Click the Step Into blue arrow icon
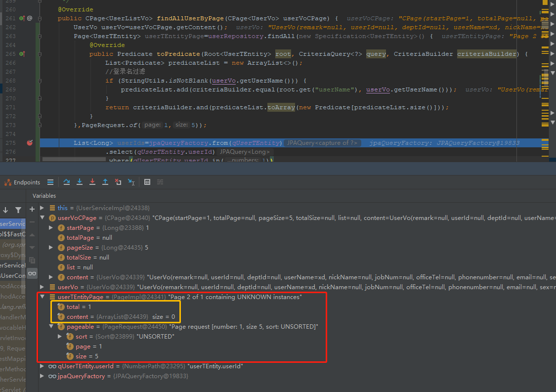This screenshot has width=556, height=392. [80, 182]
